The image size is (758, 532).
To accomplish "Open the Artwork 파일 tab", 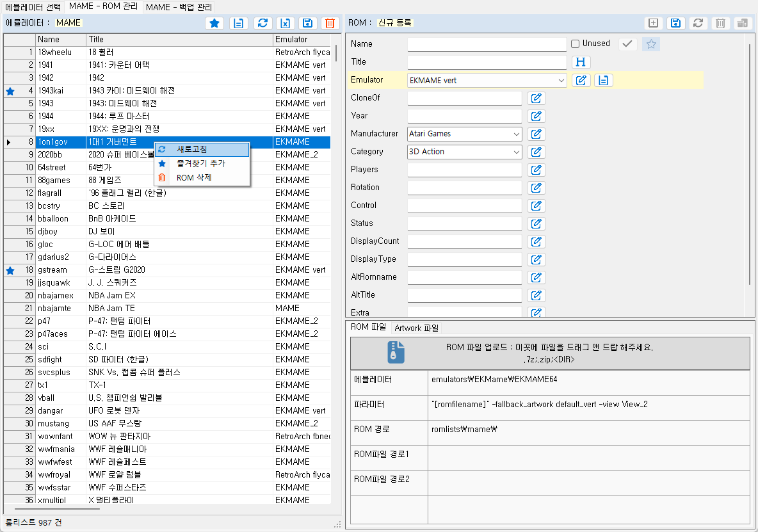I will pyautogui.click(x=416, y=328).
